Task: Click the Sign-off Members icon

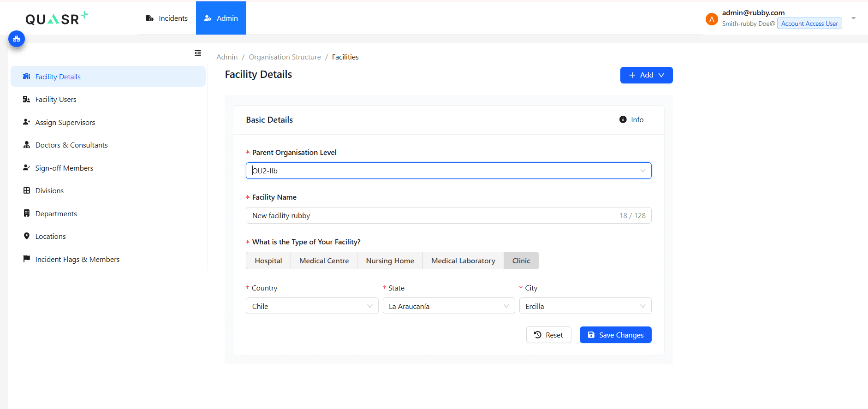Action: click(27, 168)
